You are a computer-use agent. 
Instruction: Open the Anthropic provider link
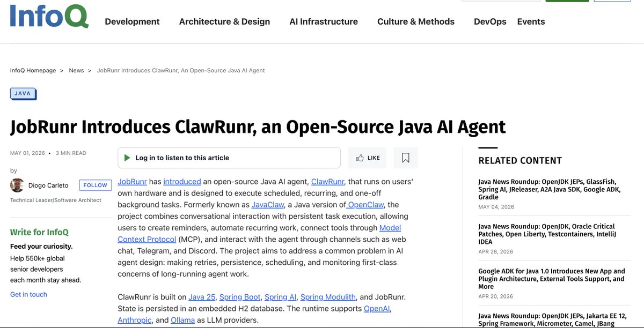(x=135, y=320)
